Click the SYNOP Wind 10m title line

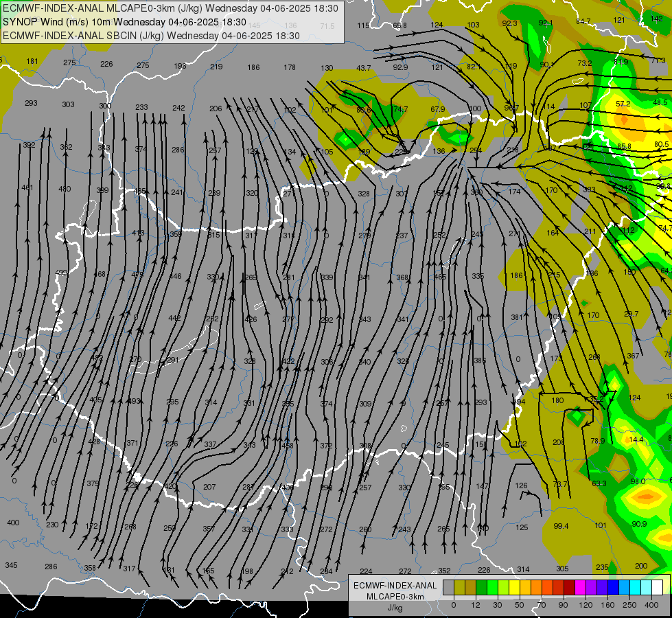[124, 22]
